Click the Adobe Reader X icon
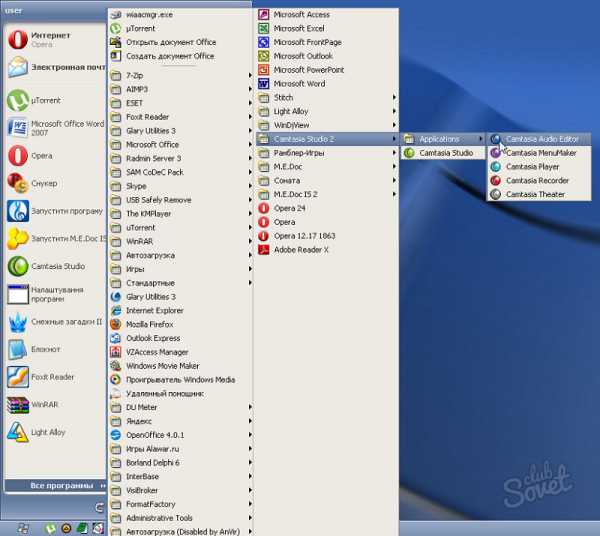This screenshot has height=536, width=600. [264, 249]
